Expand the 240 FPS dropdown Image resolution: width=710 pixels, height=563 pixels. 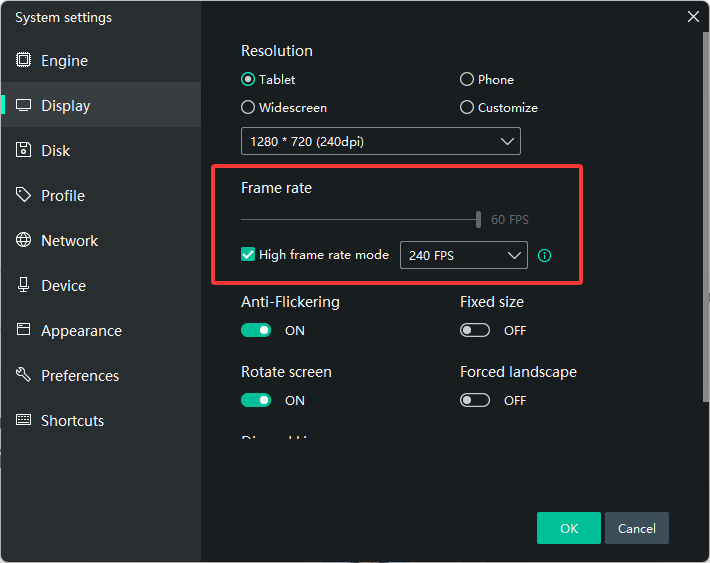pyautogui.click(x=463, y=255)
